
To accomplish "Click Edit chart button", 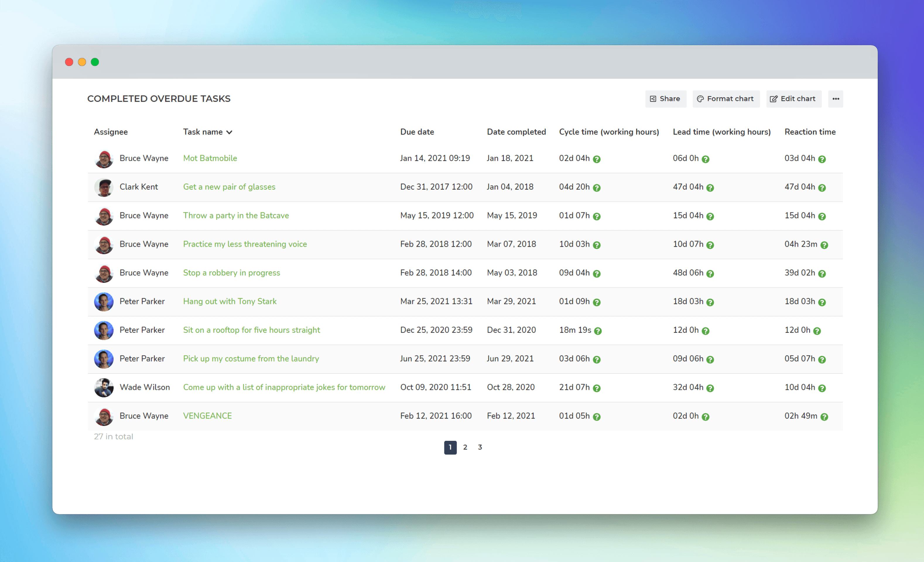I will click(x=793, y=99).
